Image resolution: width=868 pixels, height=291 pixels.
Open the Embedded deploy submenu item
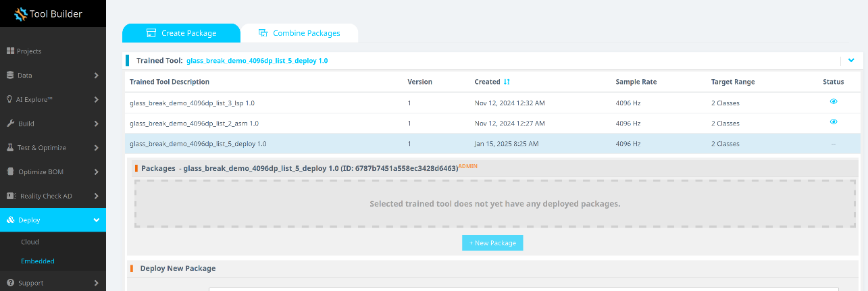click(38, 261)
